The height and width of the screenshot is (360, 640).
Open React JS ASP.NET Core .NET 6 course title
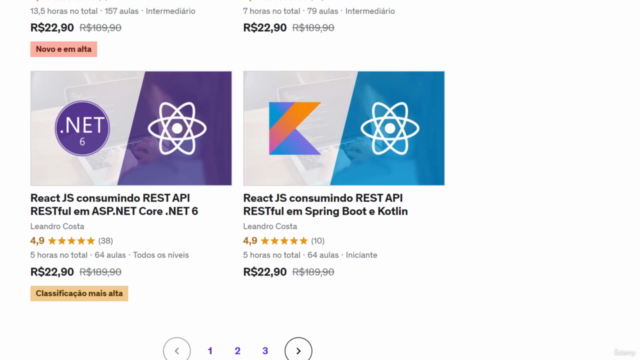click(x=114, y=204)
